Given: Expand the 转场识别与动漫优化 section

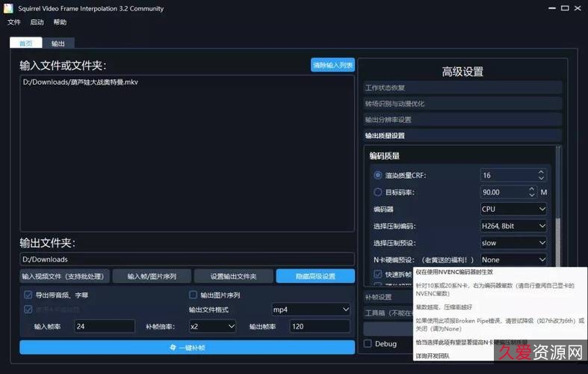Looking at the screenshot, I should [x=462, y=104].
